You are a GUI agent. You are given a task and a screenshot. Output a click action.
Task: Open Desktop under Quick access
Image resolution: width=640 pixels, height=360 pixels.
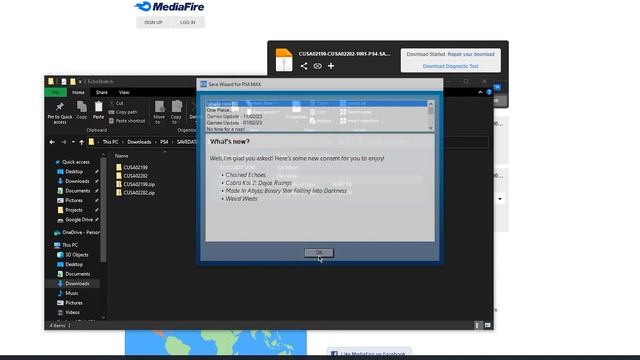[x=71, y=172]
